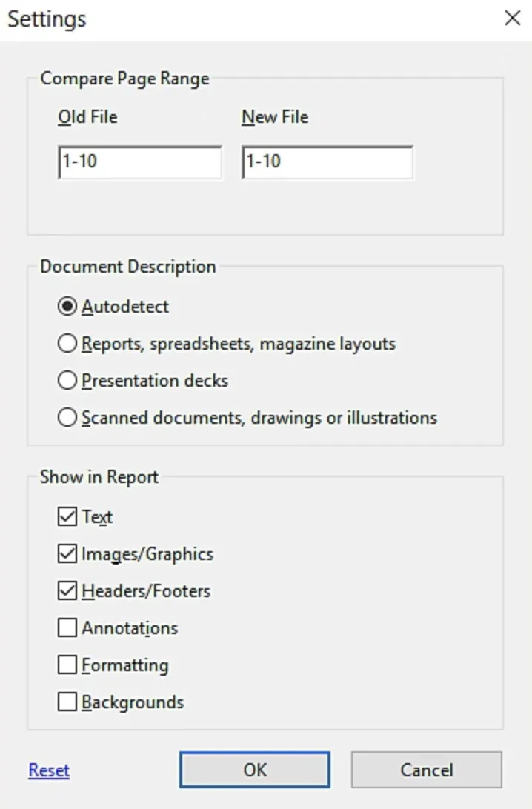The image size is (532, 809).
Task: Turn on Backgrounds in report
Action: tap(67, 702)
